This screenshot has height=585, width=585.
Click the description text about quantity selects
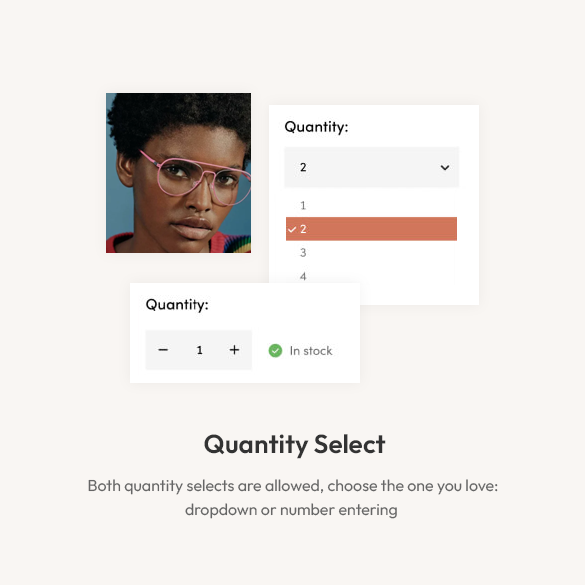tap(292, 498)
